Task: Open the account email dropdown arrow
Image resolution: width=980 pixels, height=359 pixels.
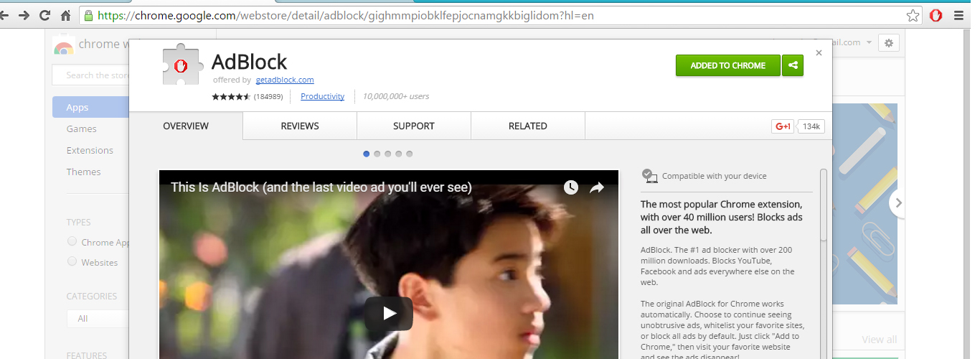Action: 869,42
